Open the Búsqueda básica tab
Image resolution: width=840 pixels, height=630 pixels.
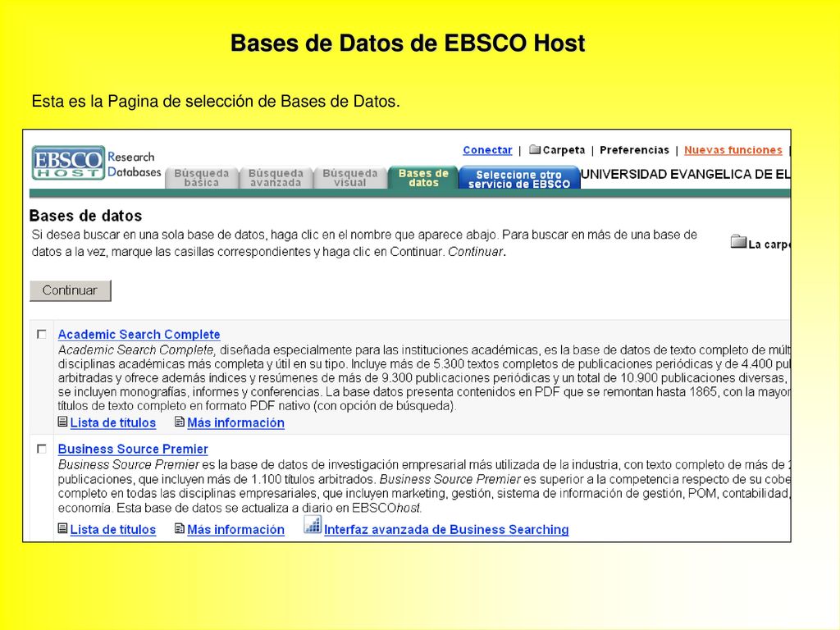(x=202, y=178)
